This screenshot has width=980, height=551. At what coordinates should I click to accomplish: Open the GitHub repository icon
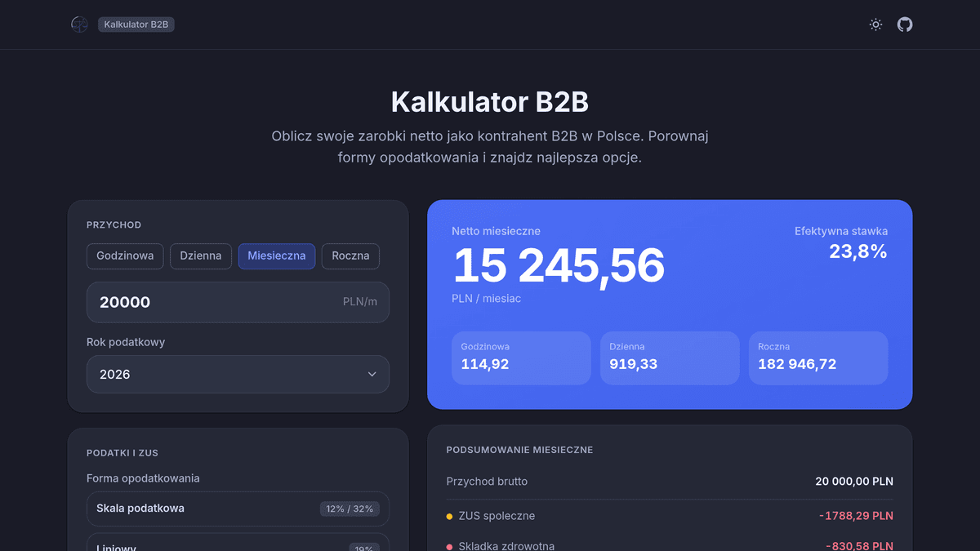[x=905, y=24]
